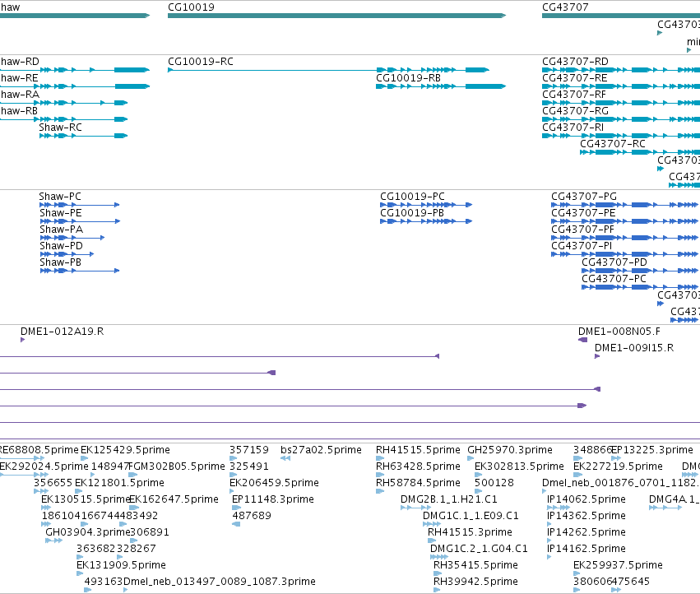Open the EK162647.5prime EST

pos(134,508)
